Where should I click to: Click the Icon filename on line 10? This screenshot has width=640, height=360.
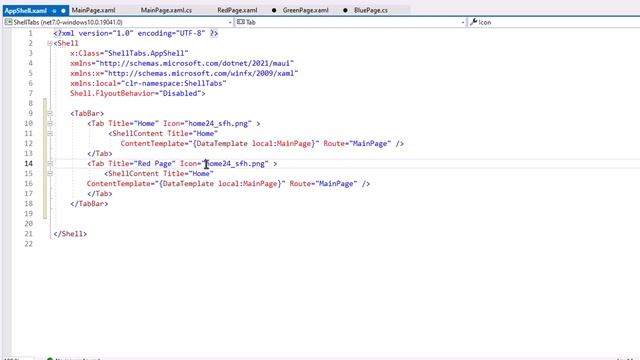pos(218,123)
